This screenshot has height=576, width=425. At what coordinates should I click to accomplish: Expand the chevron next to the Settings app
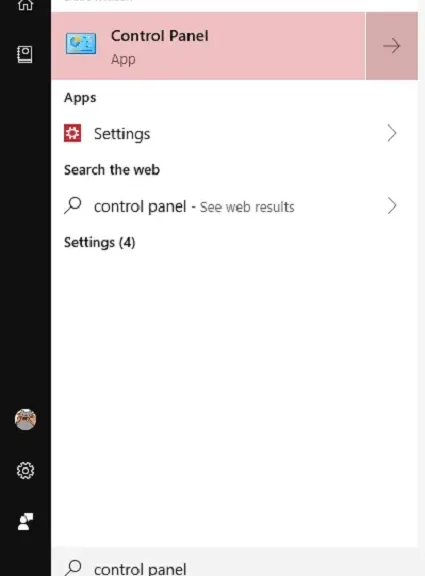point(392,133)
